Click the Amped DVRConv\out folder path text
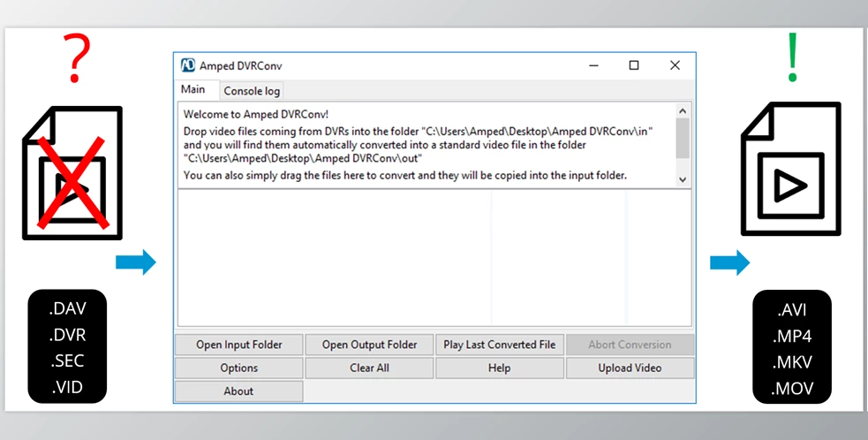The width and height of the screenshot is (868, 440). (x=303, y=158)
